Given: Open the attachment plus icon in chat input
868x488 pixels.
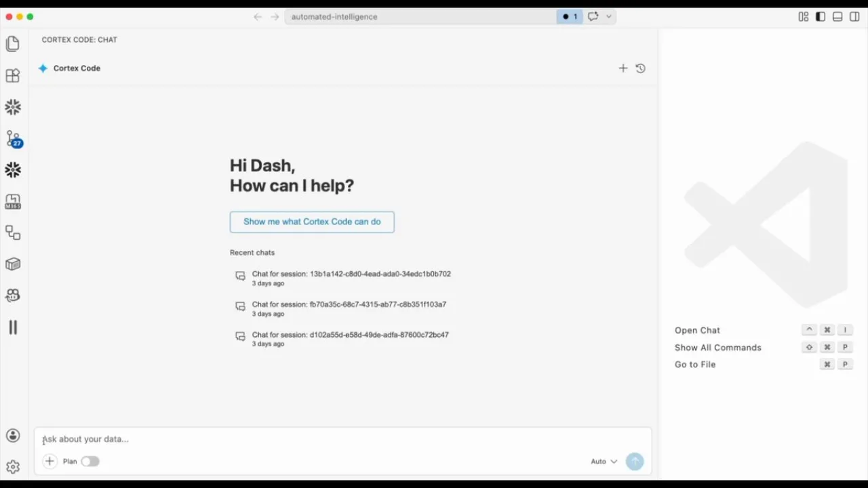Looking at the screenshot, I should [50, 461].
